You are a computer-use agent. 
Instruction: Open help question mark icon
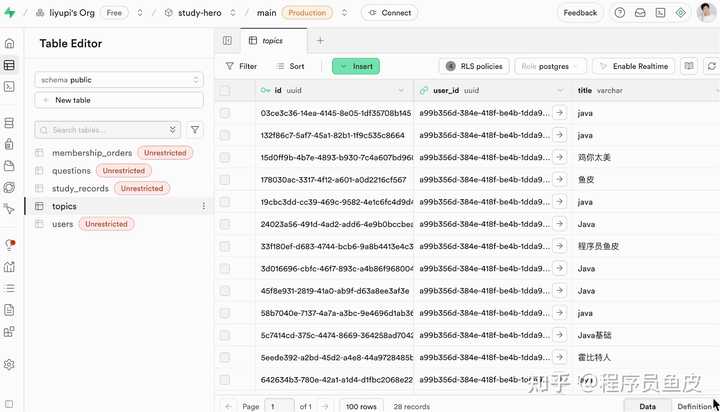point(620,13)
